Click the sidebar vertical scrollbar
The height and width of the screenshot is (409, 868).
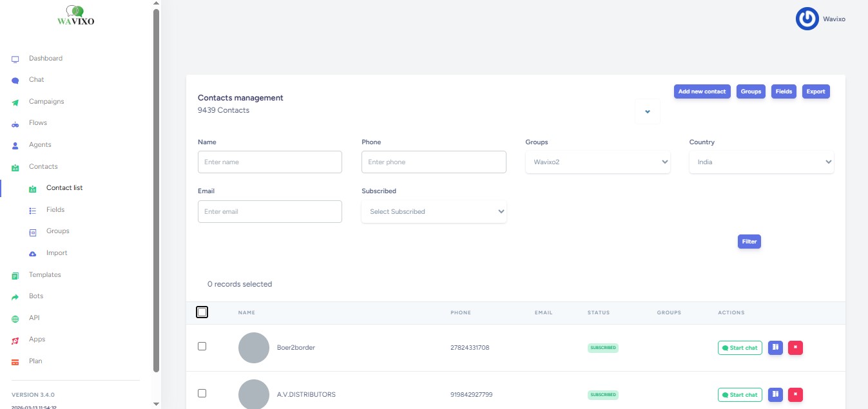[156, 193]
